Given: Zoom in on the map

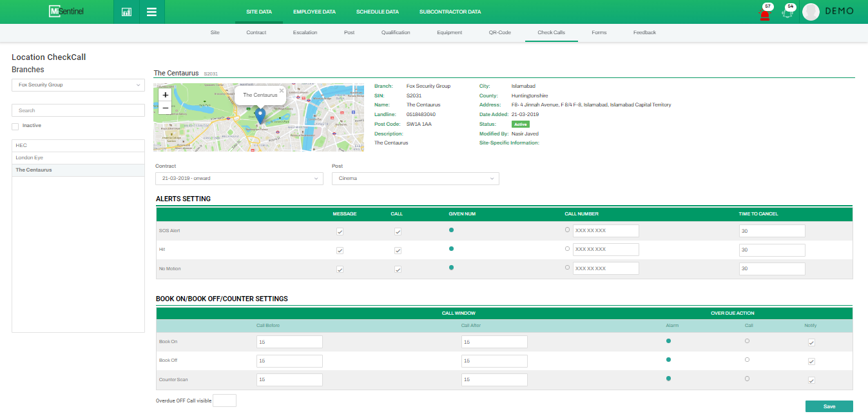Looking at the screenshot, I should pos(165,94).
